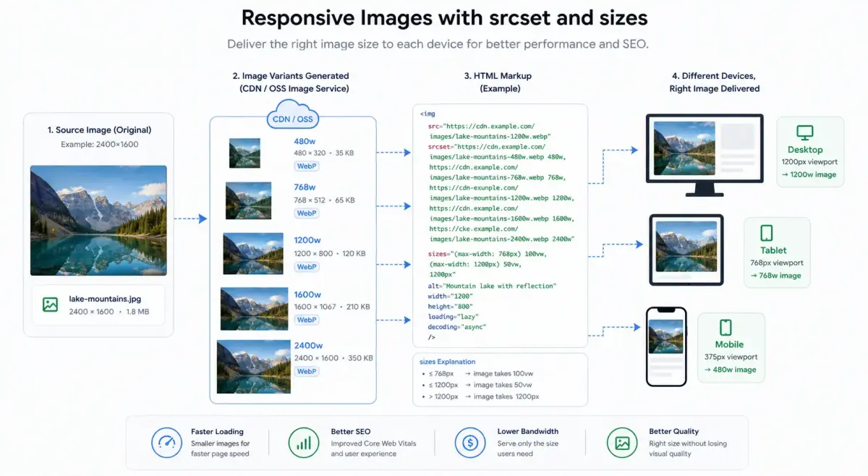Click the 1200w variant label
This screenshot has width=868, height=476.
(x=307, y=241)
